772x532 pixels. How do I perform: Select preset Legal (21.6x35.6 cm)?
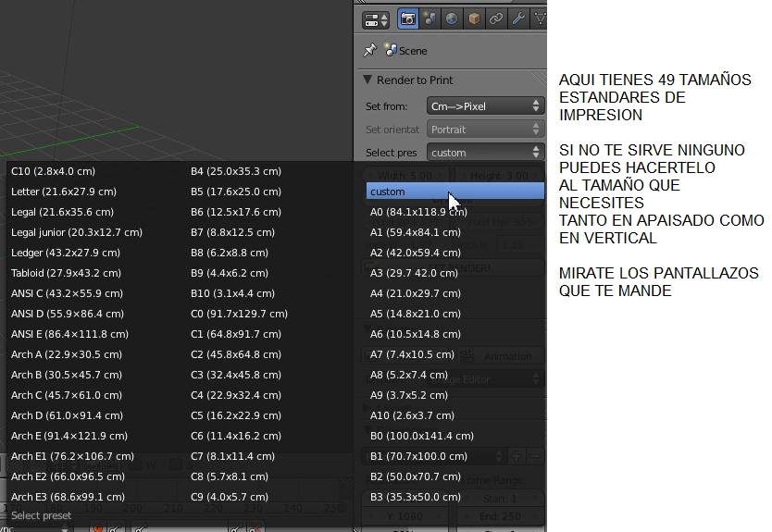pos(63,212)
